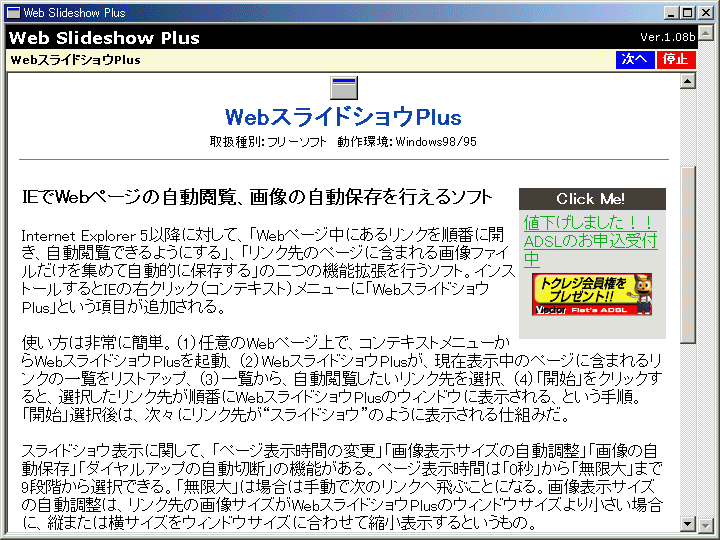Screen dimensions: 720x540
Task: Click the window icon above the page title
Action: click(343, 88)
